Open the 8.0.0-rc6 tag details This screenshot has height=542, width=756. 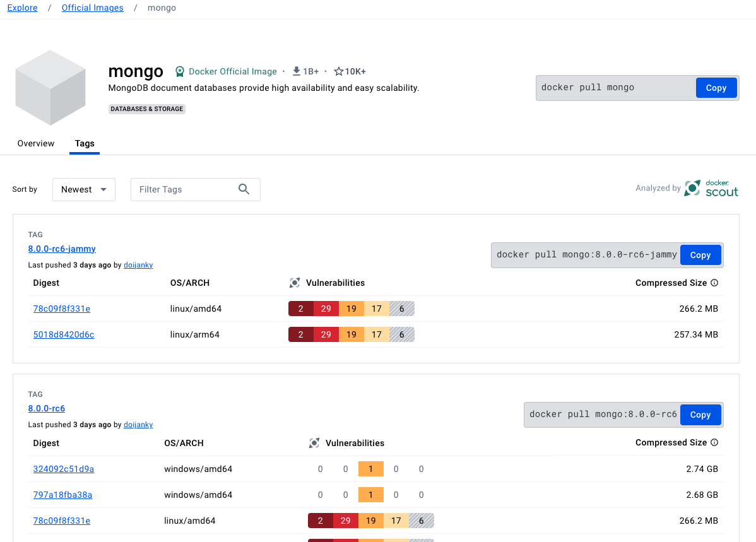(46, 408)
